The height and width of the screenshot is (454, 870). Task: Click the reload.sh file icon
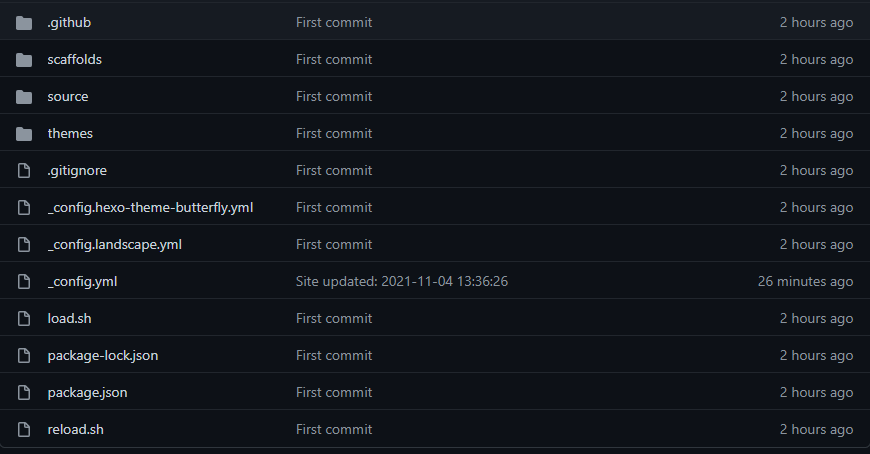pos(24,430)
